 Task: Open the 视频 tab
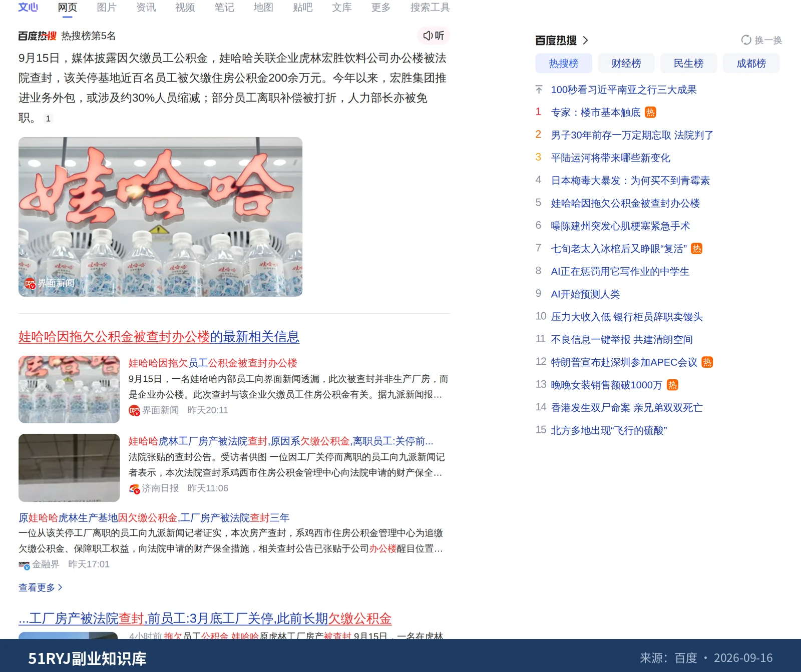coord(185,8)
